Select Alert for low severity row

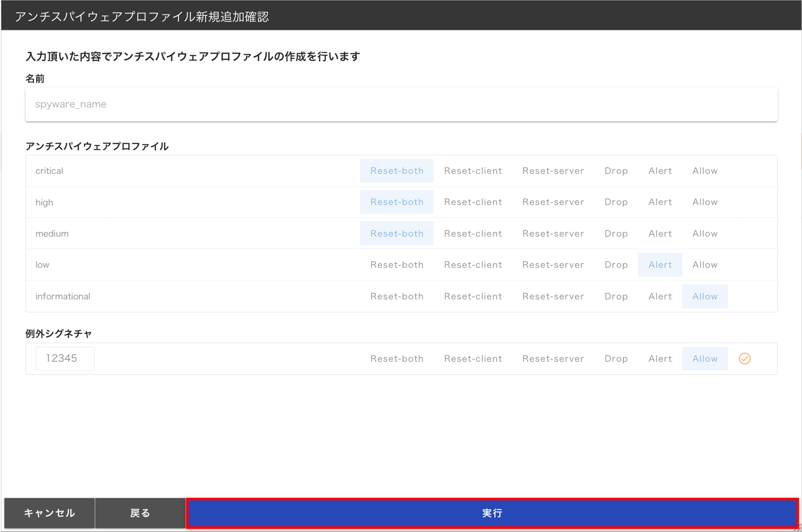[660, 265]
